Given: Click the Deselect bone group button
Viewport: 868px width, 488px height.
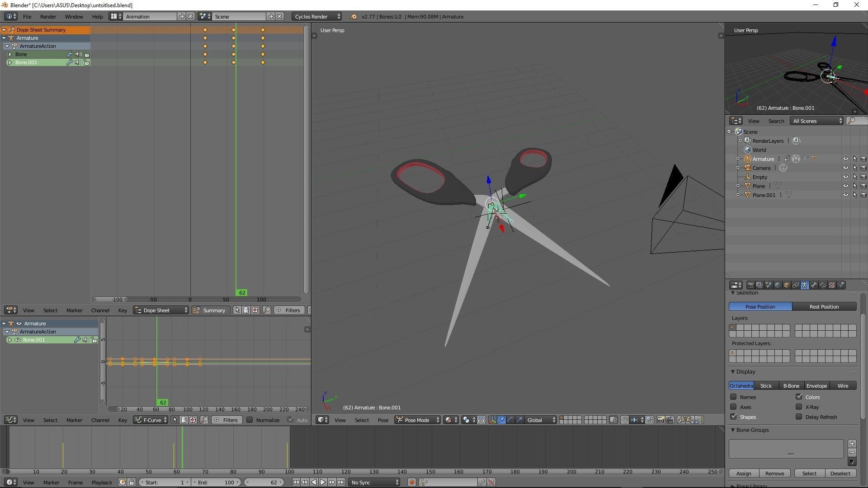Looking at the screenshot, I should click(840, 473).
